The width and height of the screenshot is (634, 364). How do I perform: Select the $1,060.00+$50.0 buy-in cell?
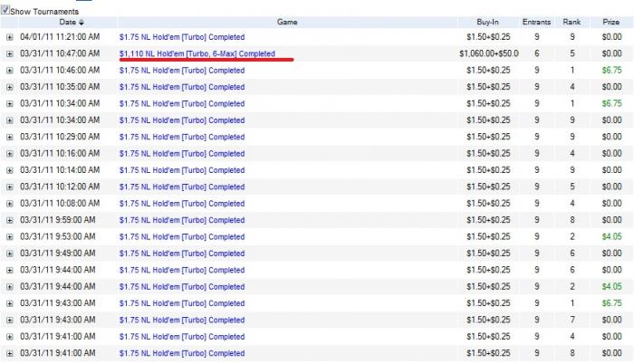click(489, 53)
